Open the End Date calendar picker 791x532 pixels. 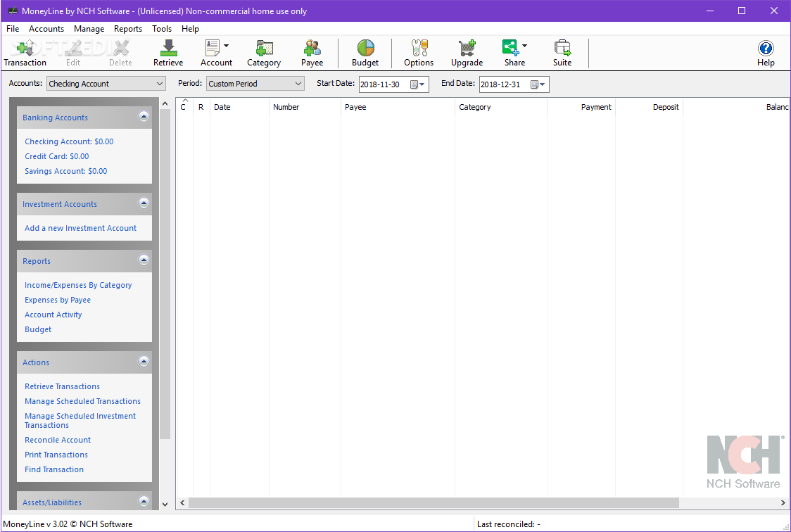point(538,84)
